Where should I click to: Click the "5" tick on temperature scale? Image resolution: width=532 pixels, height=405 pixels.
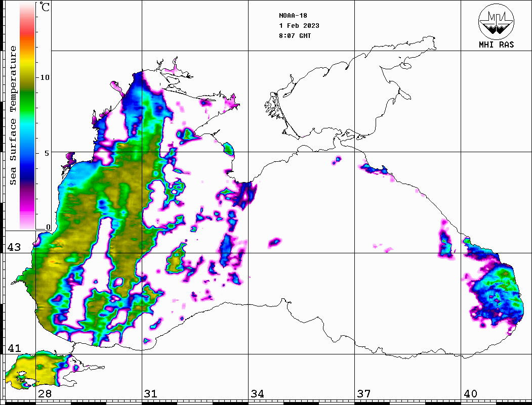47,153
